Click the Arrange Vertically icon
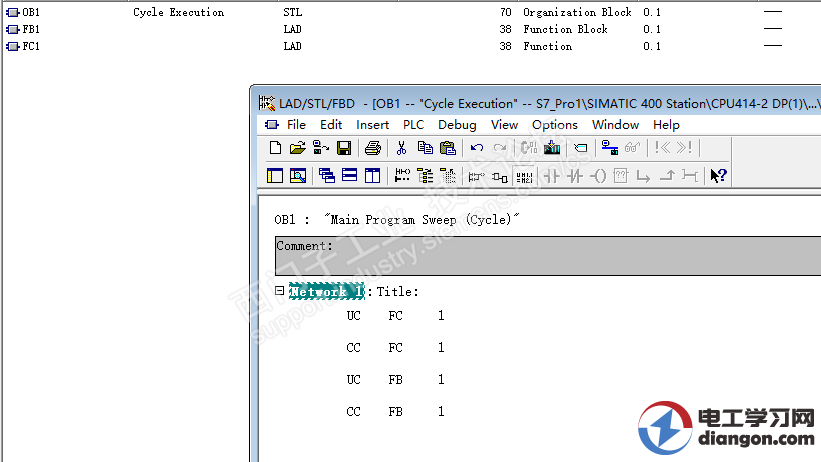 372,175
